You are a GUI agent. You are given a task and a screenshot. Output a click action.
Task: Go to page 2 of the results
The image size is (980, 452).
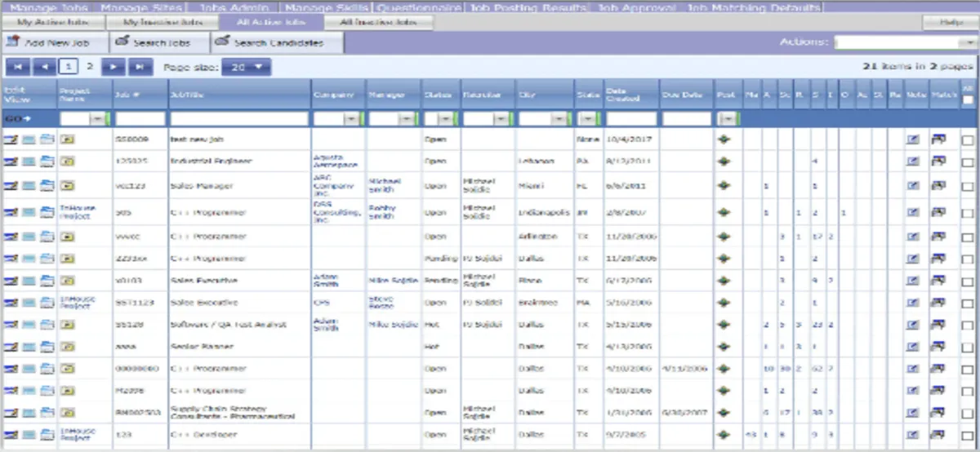tap(90, 67)
